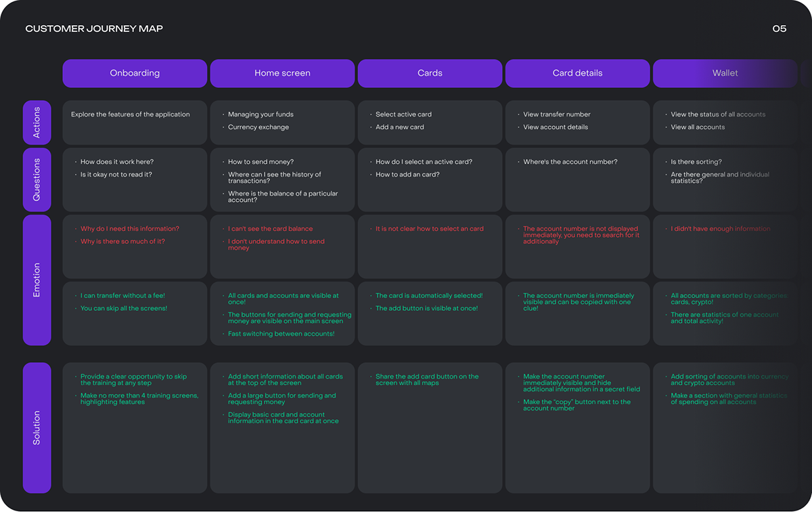Click the page number 05

779,28
